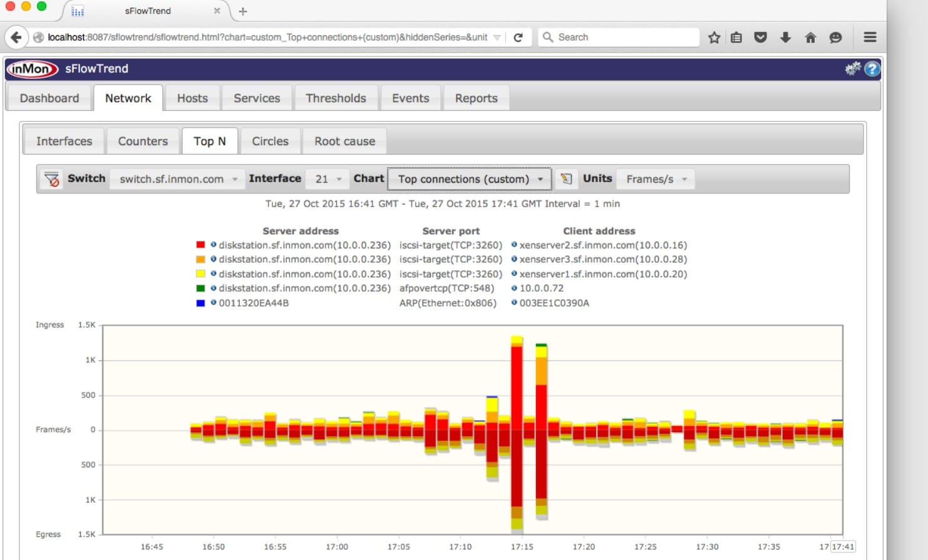Open the browser downloads arrow
Image resolution: width=928 pixels, height=560 pixels.
click(x=785, y=38)
